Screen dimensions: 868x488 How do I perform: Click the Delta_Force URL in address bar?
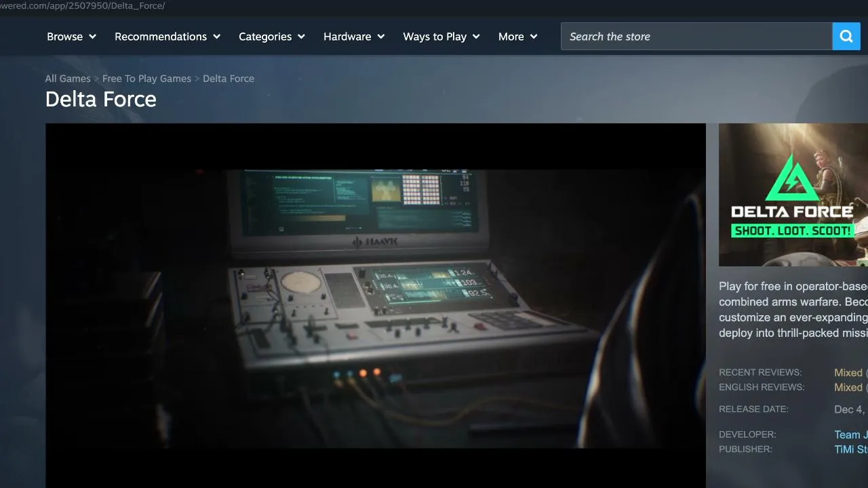83,5
